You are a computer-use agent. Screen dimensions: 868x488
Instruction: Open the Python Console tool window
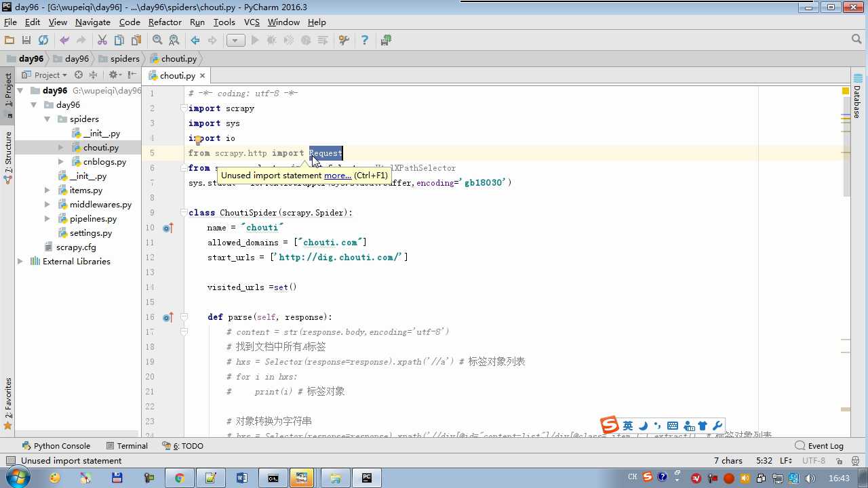[56, 446]
